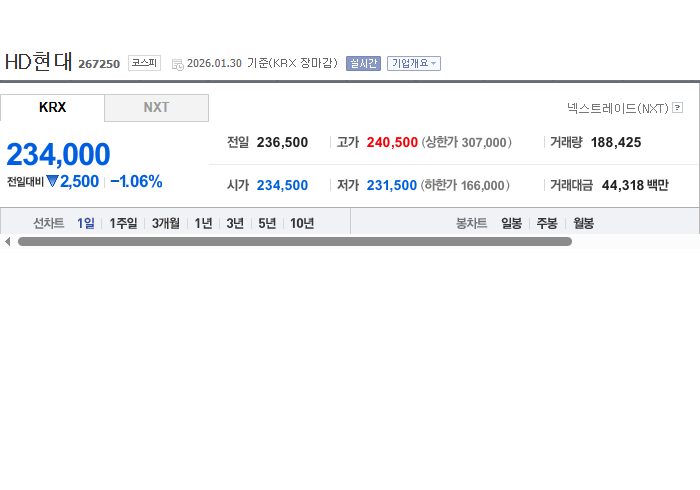Open the 넥스트레이드(NXT) link
Image resolution: width=700 pixels, height=490 pixels.
pos(618,108)
